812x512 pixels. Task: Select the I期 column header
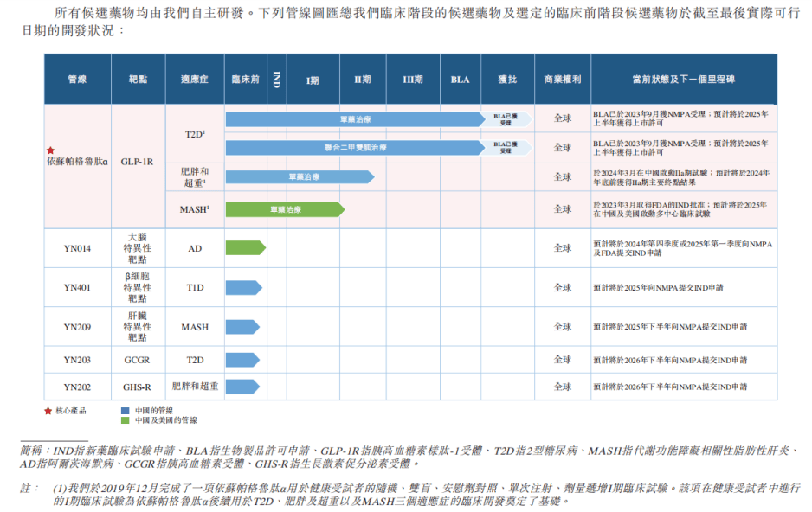(x=313, y=79)
